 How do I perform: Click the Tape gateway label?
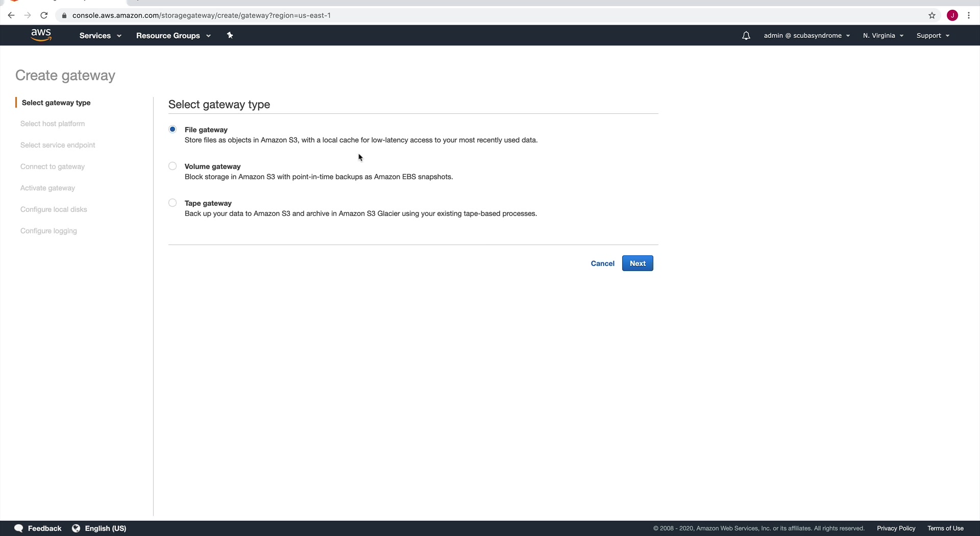point(208,203)
